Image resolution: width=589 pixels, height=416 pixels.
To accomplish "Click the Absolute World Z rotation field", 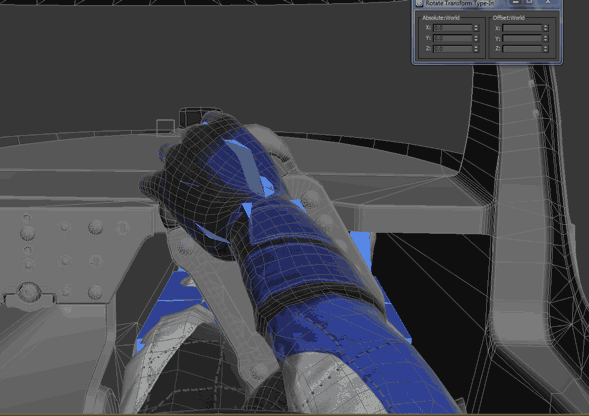I will pos(453,49).
